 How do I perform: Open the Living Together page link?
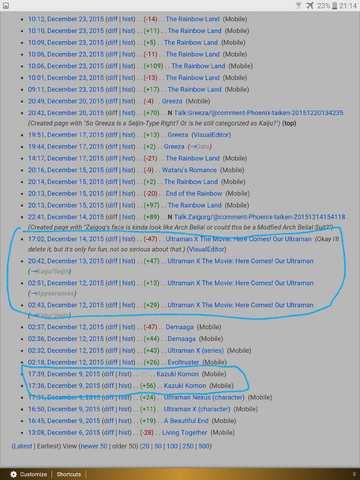coord(184,433)
